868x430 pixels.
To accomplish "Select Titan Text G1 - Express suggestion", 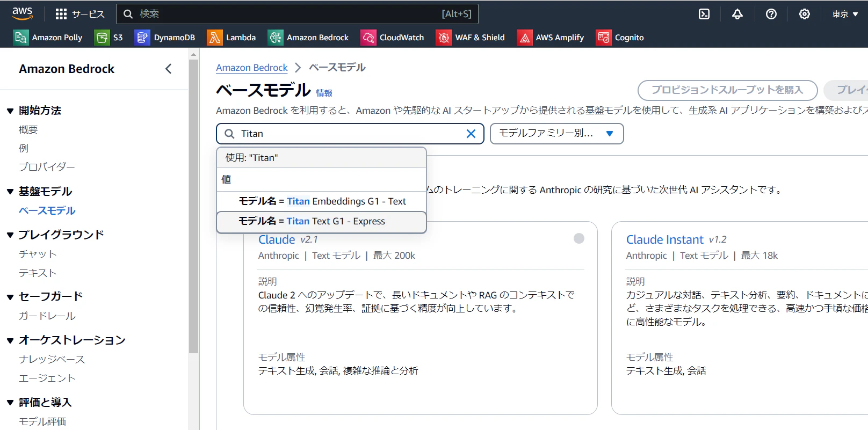I will click(x=321, y=222).
